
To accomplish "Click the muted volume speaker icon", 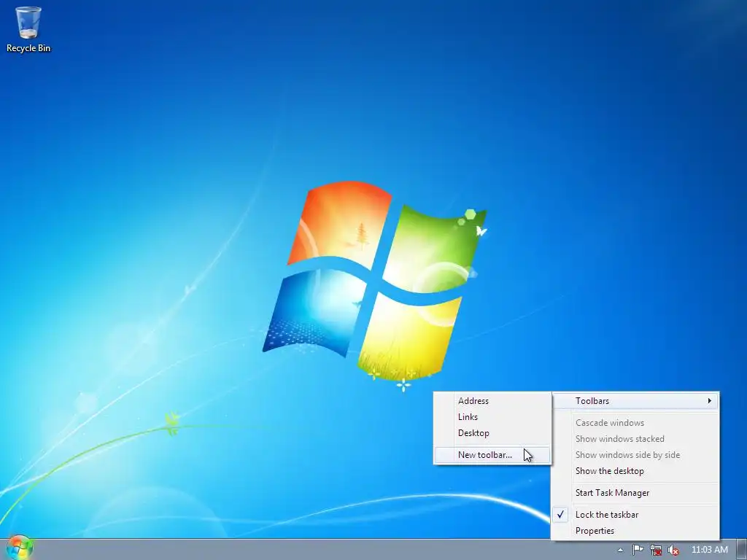I will 673,550.
